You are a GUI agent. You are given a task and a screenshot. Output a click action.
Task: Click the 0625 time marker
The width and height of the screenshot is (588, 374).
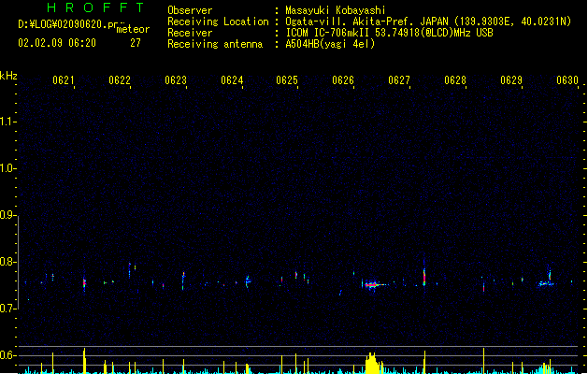(287, 80)
